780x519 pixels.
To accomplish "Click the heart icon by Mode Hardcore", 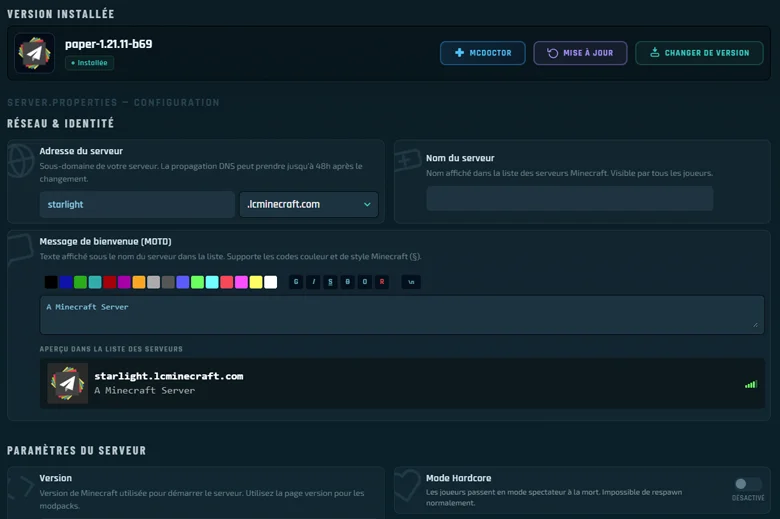I will pyautogui.click(x=408, y=485).
